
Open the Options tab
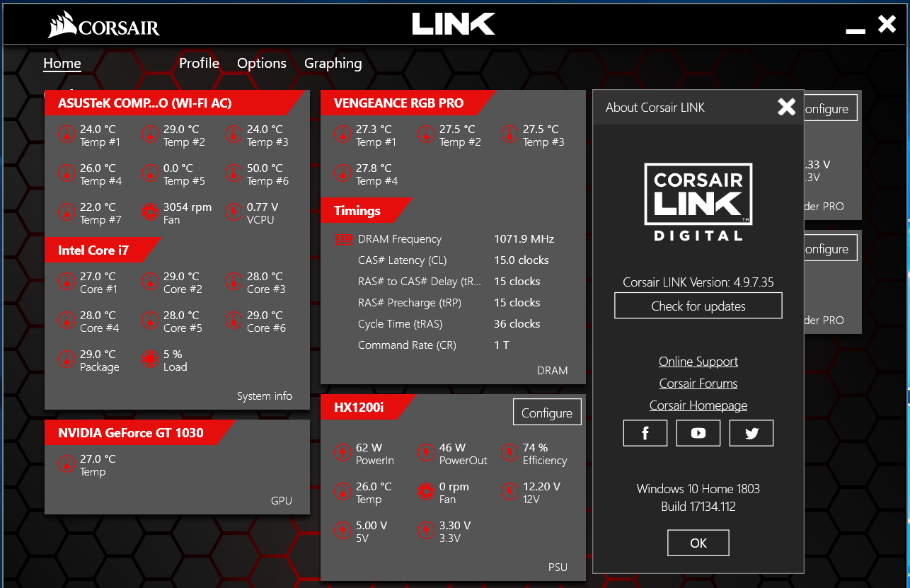tap(262, 63)
